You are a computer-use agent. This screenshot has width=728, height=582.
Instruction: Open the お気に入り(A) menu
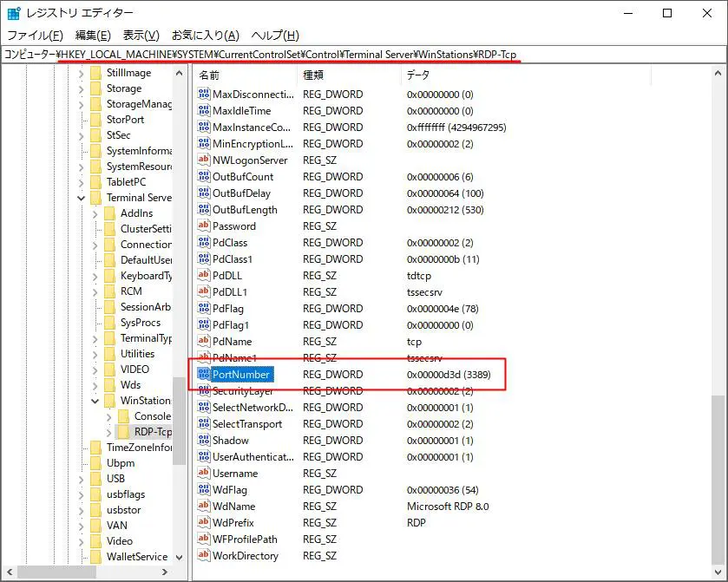coord(205,36)
